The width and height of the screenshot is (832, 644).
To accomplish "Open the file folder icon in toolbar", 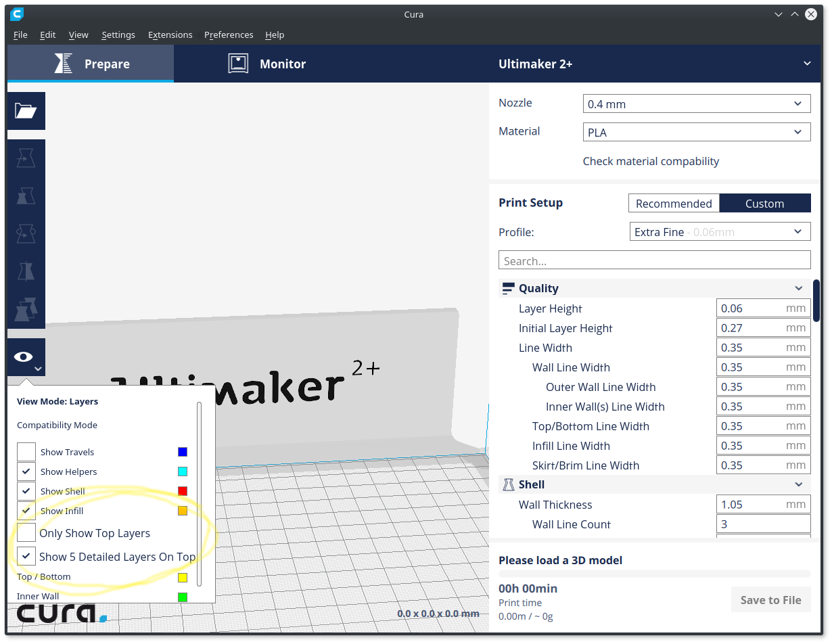I will click(26, 111).
